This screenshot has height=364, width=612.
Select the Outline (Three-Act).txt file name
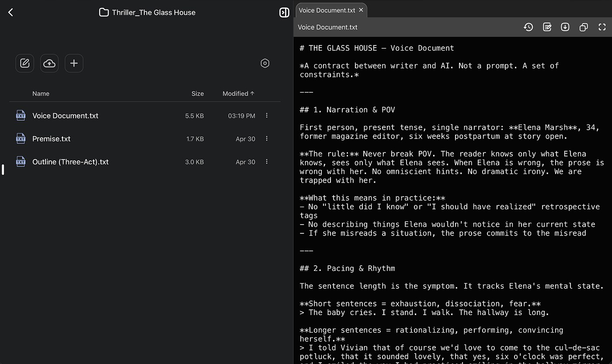click(x=70, y=162)
